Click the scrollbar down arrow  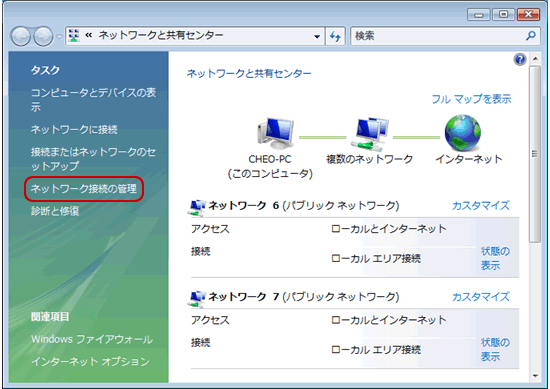tap(535, 376)
